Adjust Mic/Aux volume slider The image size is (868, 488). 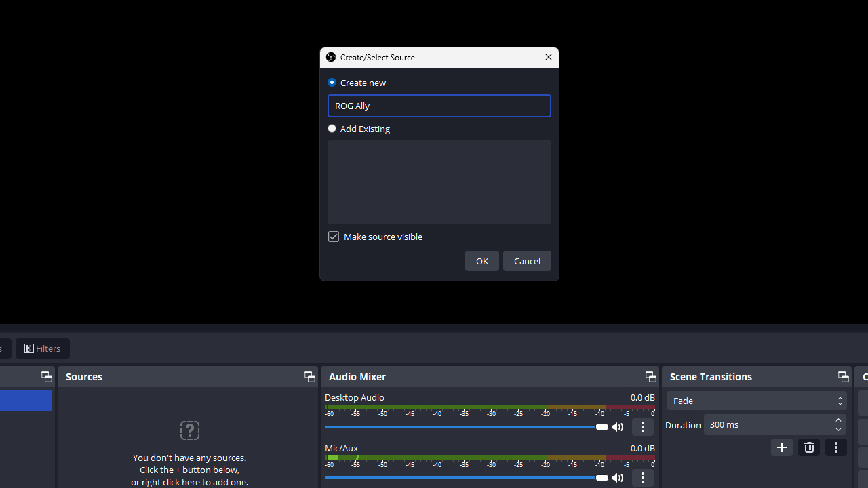pyautogui.click(x=467, y=478)
